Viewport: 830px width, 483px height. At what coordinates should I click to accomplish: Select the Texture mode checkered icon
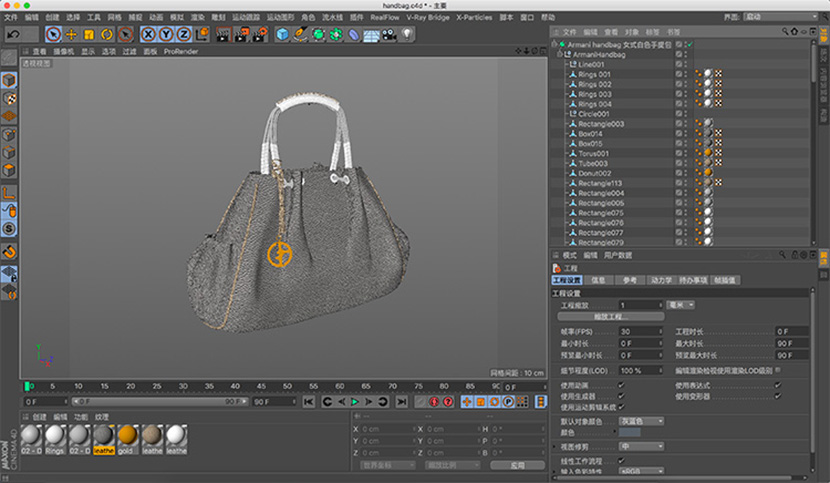coord(9,99)
